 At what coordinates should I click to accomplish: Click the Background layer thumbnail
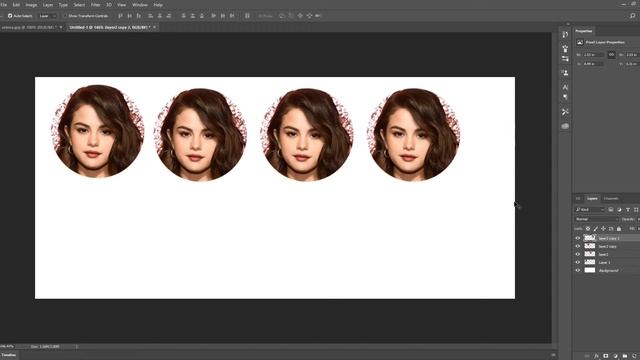click(590, 270)
